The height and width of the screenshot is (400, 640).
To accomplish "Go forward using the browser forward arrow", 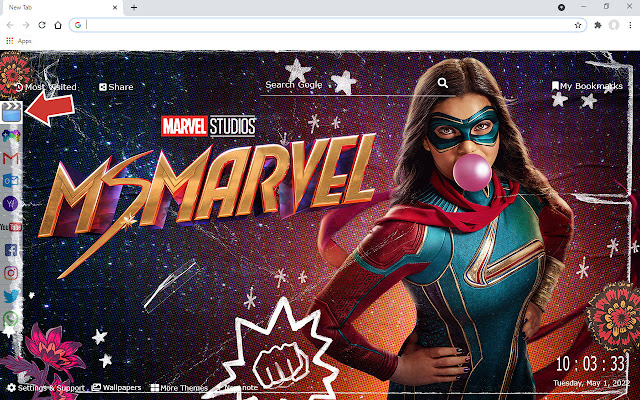I will (26, 25).
